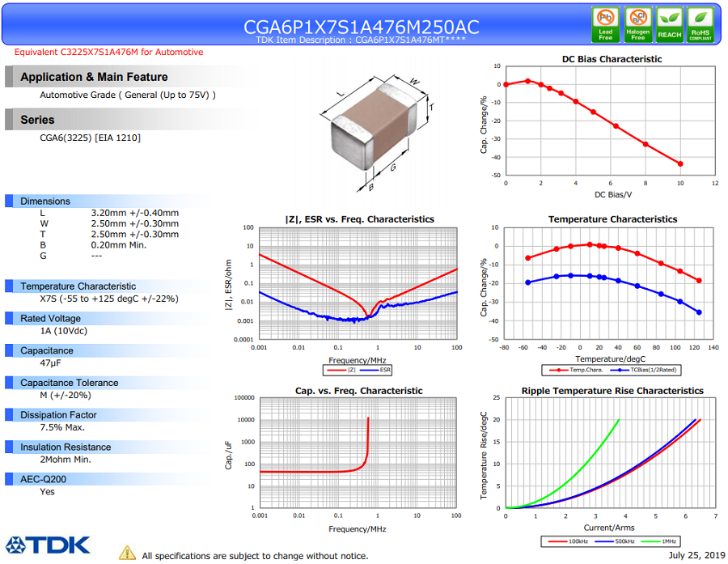This screenshot has width=728, height=564.
Task: Click the Dissipation Factor heading
Action: pos(58,415)
